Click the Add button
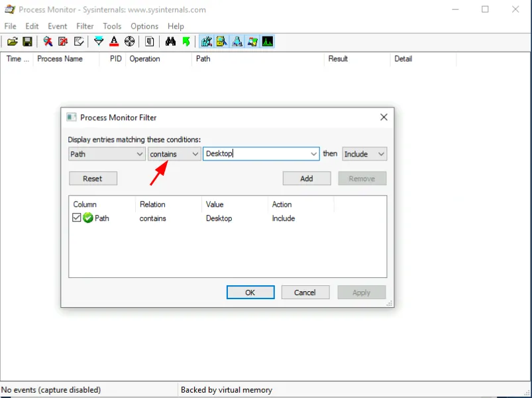This screenshot has height=398, width=532. [307, 178]
